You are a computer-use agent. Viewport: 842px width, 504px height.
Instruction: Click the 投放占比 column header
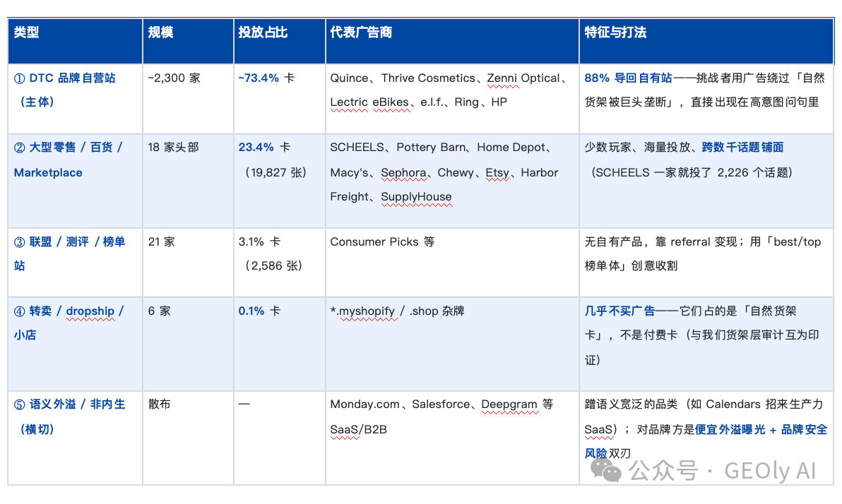[279, 41]
